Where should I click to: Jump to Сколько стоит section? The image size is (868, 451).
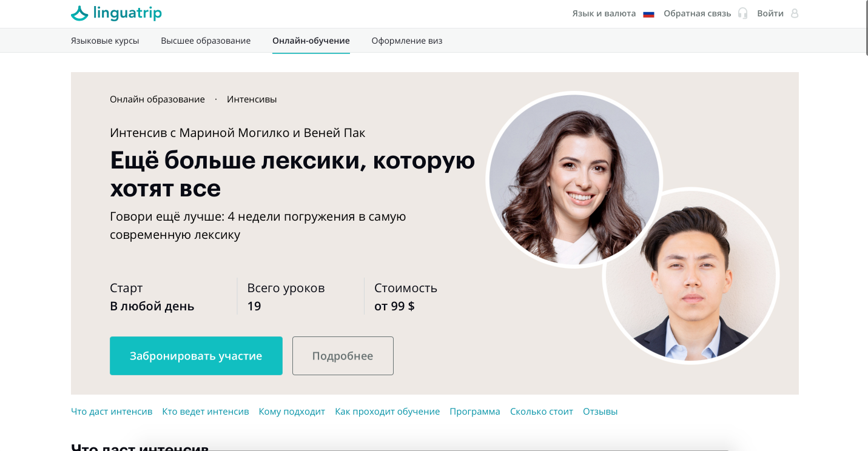point(542,412)
